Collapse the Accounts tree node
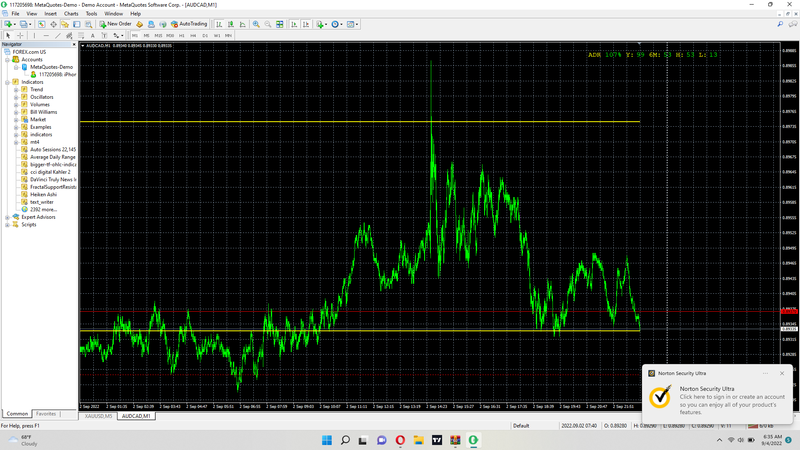Screen dimensions: 800x450 tap(8, 60)
